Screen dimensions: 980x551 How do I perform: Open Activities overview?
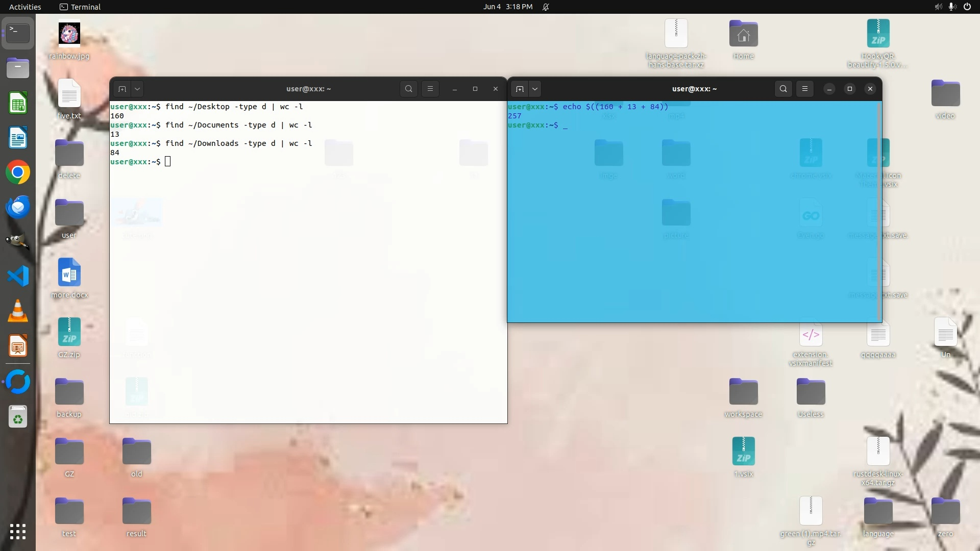(x=25, y=7)
